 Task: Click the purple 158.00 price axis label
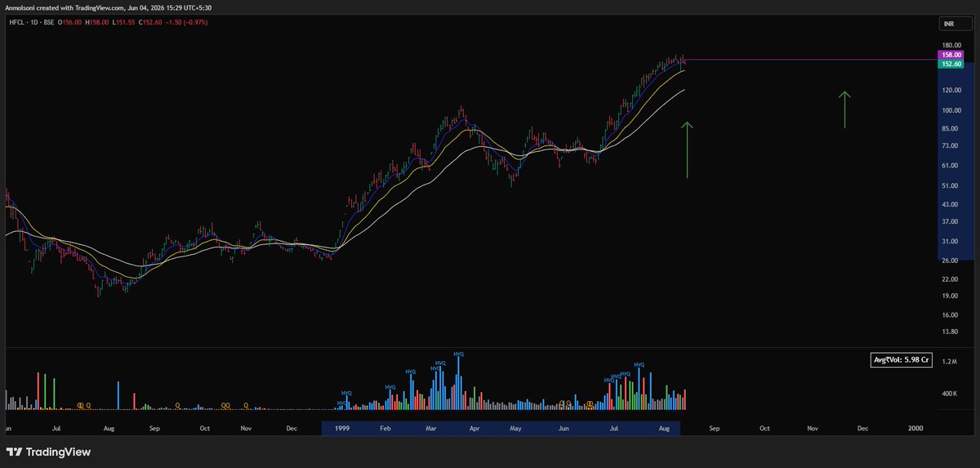coord(952,55)
